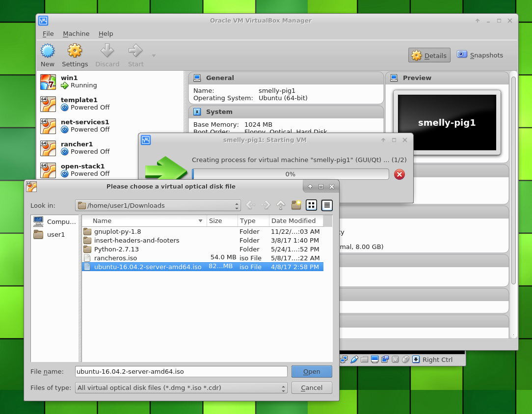The height and width of the screenshot is (414, 532).
Task: Switch file dialog to icon view
Action: click(x=312, y=205)
